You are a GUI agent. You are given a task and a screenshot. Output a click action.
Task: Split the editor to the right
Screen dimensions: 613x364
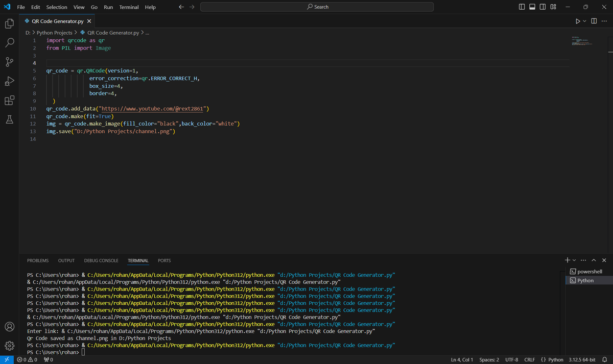pos(594,21)
